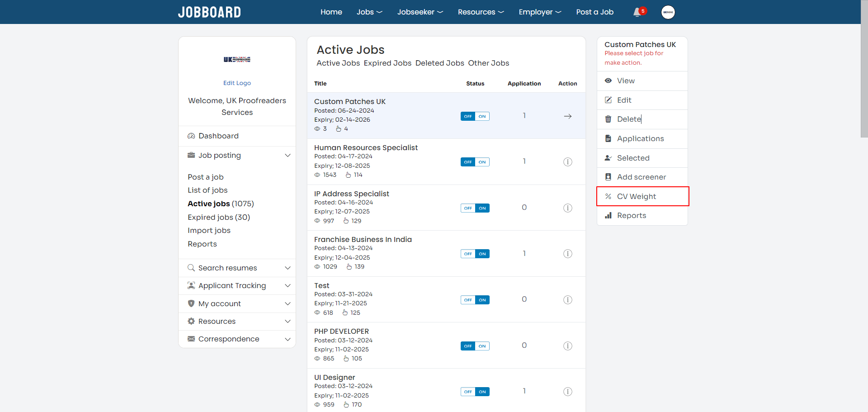Viewport: 868px width, 412px height.
Task: Select the Active Jobs tab
Action: click(338, 63)
